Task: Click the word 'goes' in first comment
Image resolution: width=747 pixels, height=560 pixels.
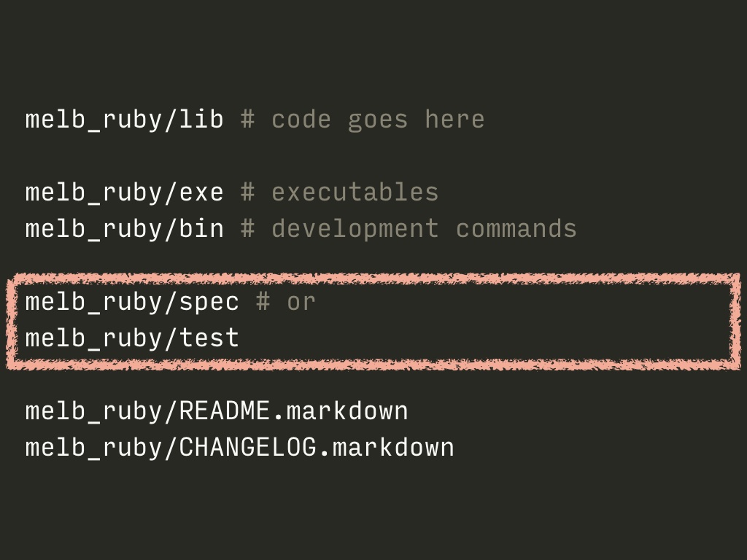Action: click(x=379, y=120)
